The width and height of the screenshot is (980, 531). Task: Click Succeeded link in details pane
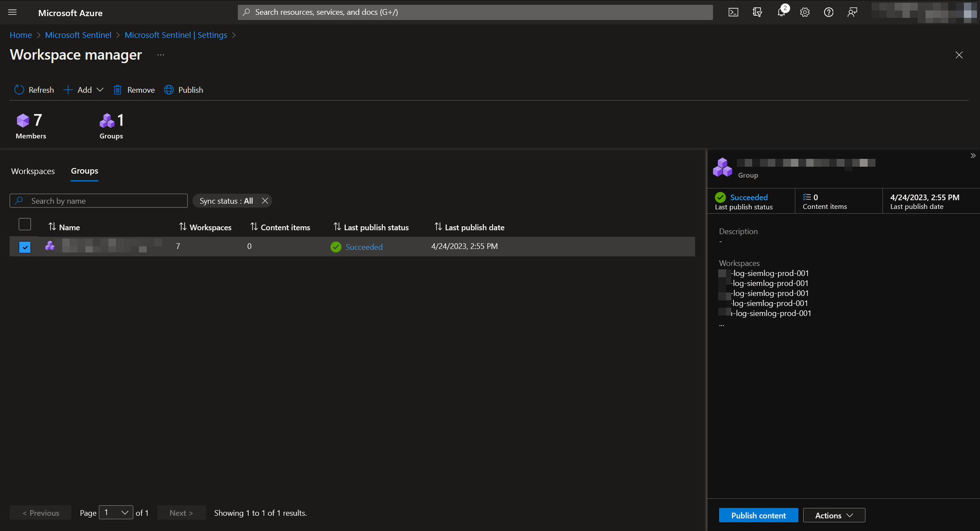pos(749,197)
